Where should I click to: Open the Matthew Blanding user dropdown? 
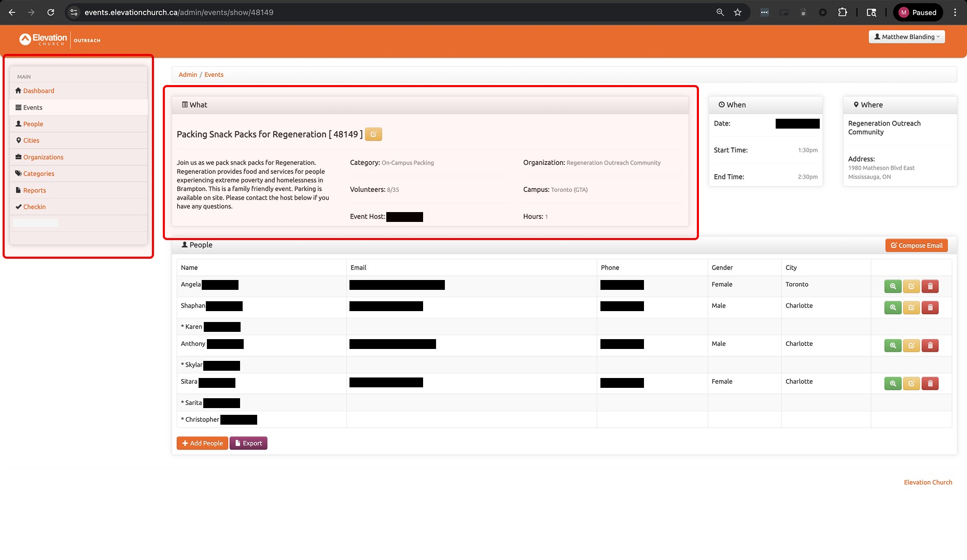(907, 37)
